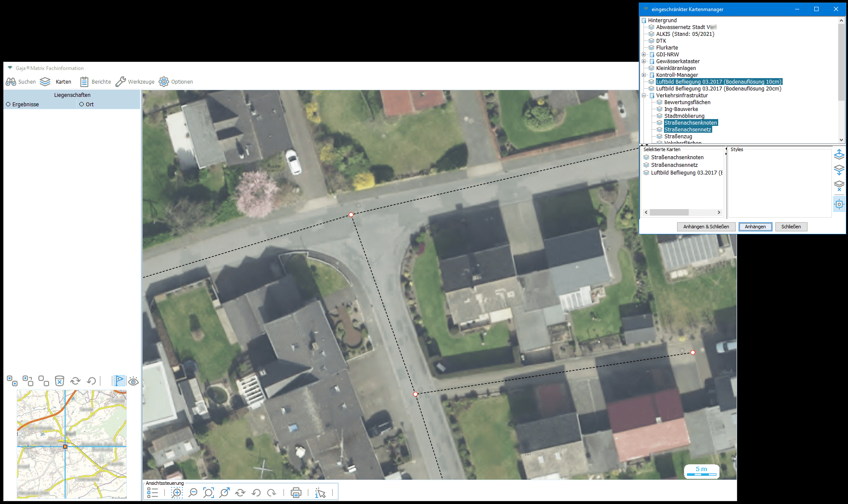Select Straßenachsenknoten in Selektierte Karten list
Viewport: 848px width, 504px height.
point(677,157)
